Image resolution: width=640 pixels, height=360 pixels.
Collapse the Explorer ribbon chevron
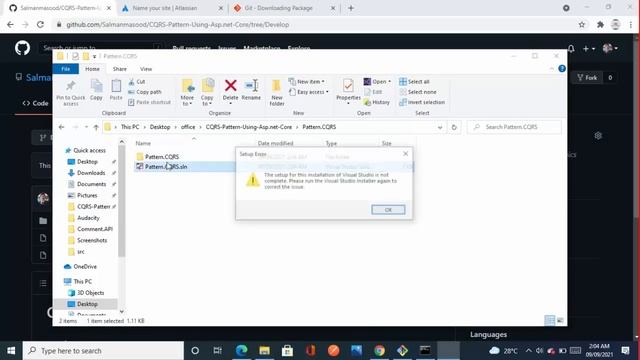click(x=552, y=69)
